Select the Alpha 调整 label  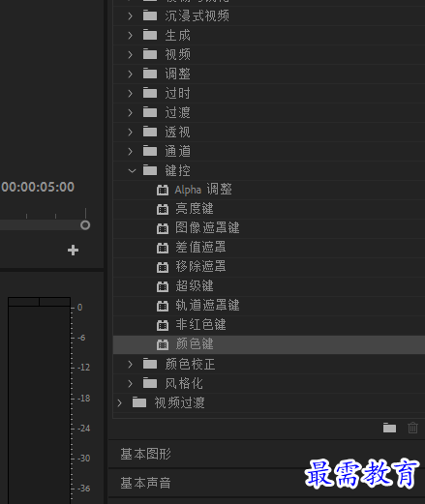203,190
